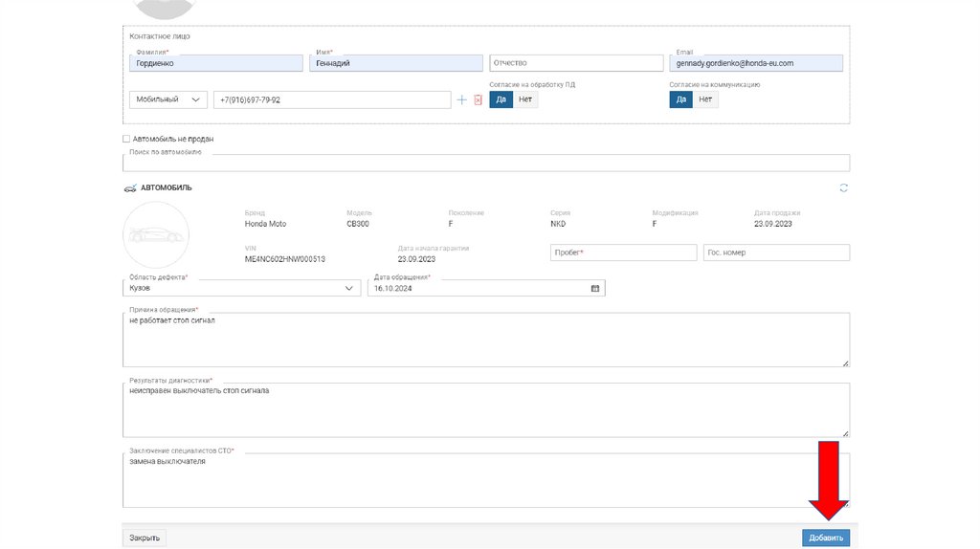Click the Поиск по автомобилю search field

click(x=486, y=164)
